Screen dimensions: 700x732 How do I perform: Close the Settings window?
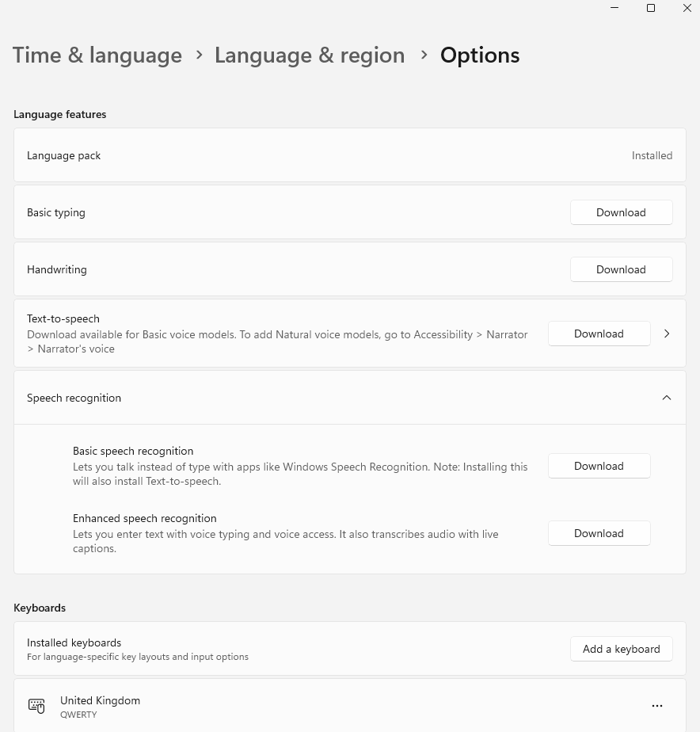coord(687,8)
